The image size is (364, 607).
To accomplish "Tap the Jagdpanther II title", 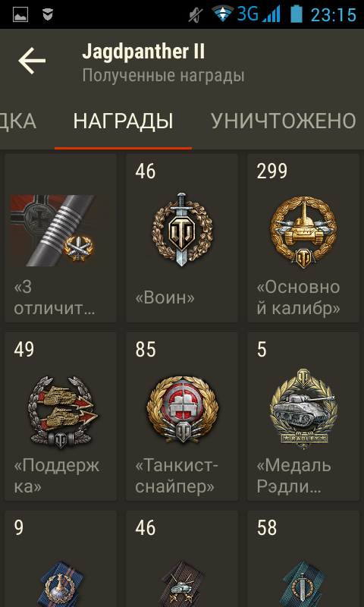I will point(143,52).
